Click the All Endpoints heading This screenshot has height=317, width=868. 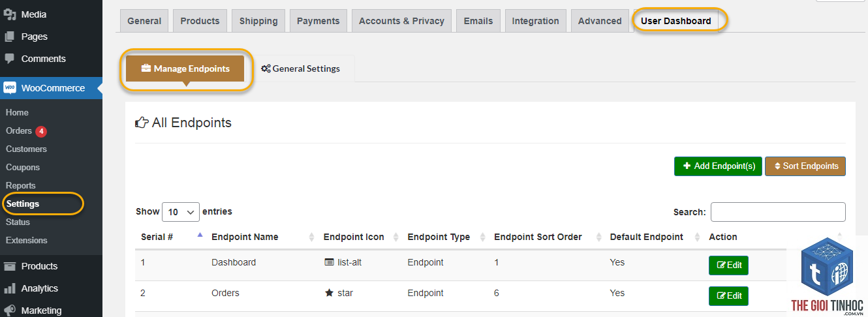click(192, 123)
